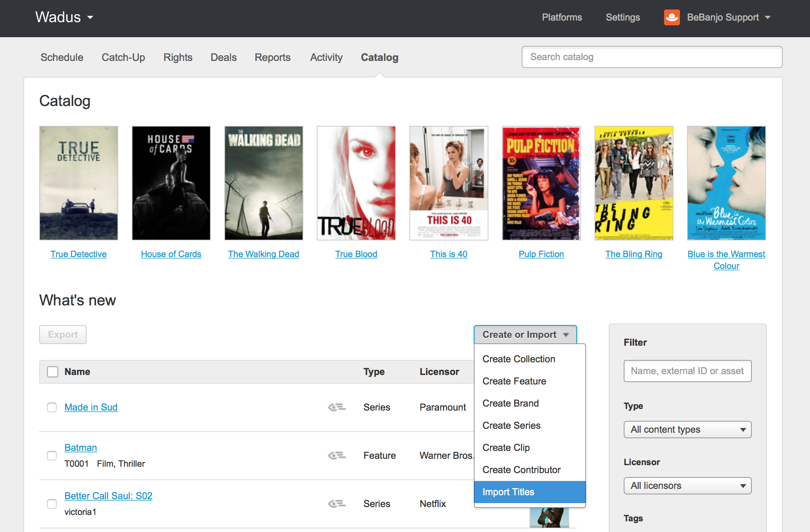Image resolution: width=810 pixels, height=532 pixels.
Task: Check the select-all checkbox beside Name
Action: click(x=53, y=372)
